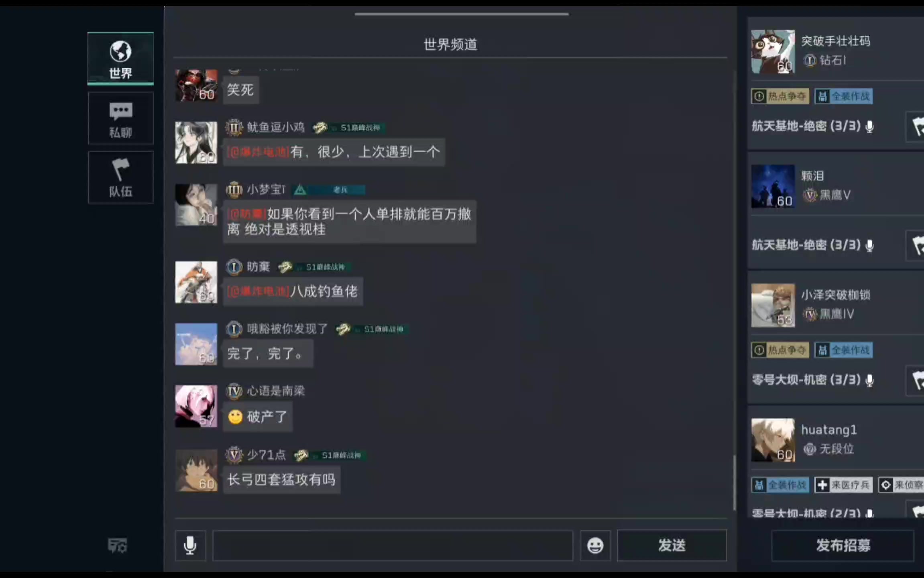Select the 长弓四套猛攻有吗 chat message
Screen dimensions: 924x578
tap(282, 480)
